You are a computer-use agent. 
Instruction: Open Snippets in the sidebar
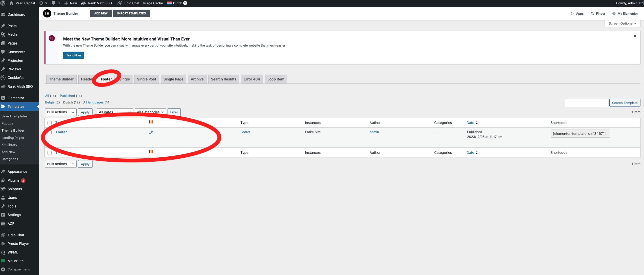click(15, 189)
